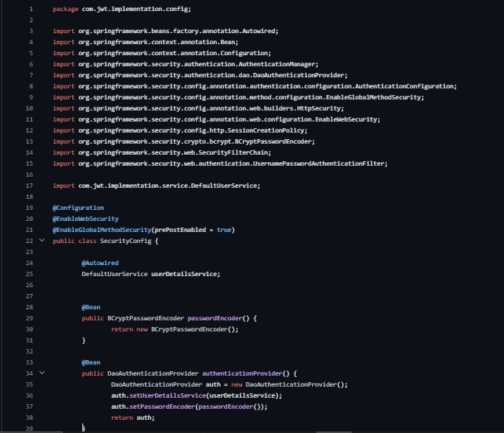Collapse the SecurityConfig class fold arrow

point(42,240)
